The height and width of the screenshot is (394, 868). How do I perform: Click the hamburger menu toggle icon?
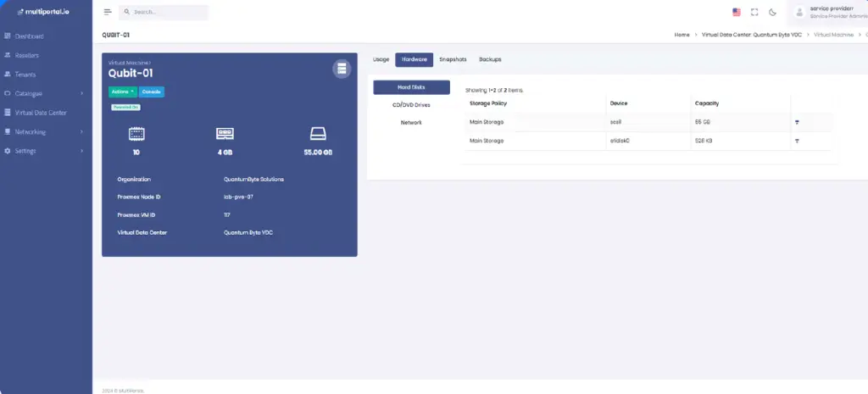coord(108,12)
